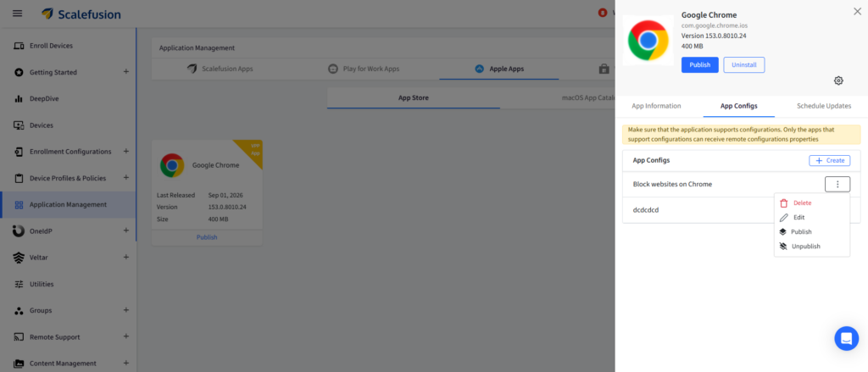Click the Enroll Devices sidebar icon

coord(19,46)
